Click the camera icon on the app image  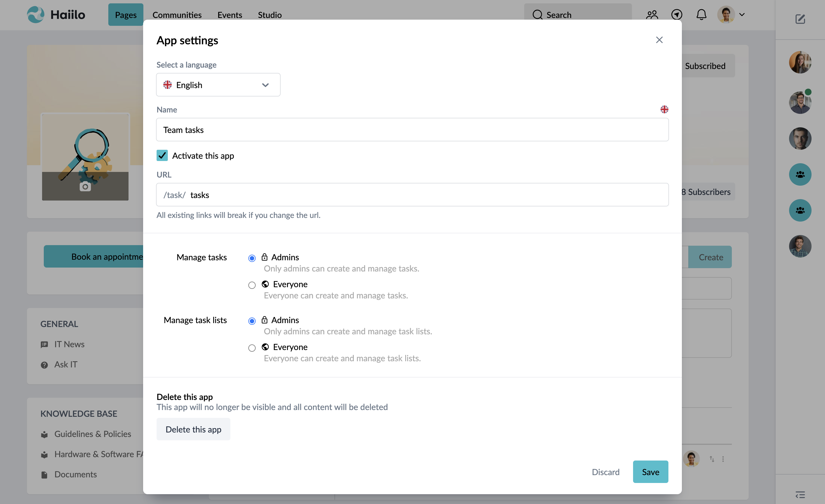[x=85, y=187]
